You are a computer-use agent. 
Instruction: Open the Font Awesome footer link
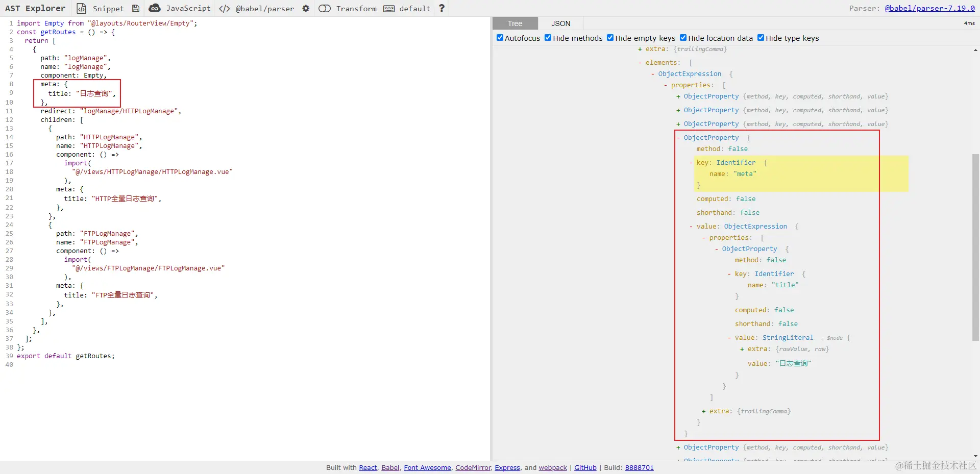427,467
